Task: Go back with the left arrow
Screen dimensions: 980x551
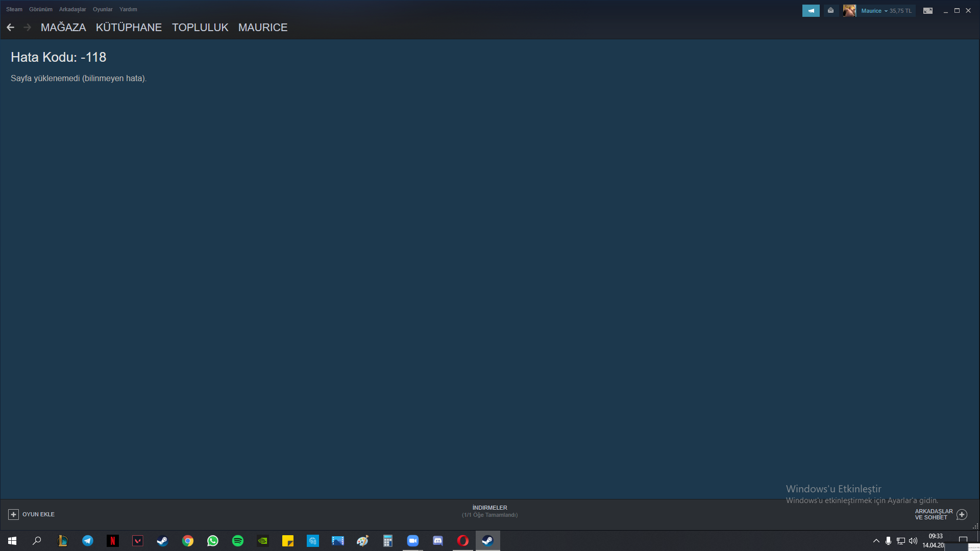Action: (11, 28)
